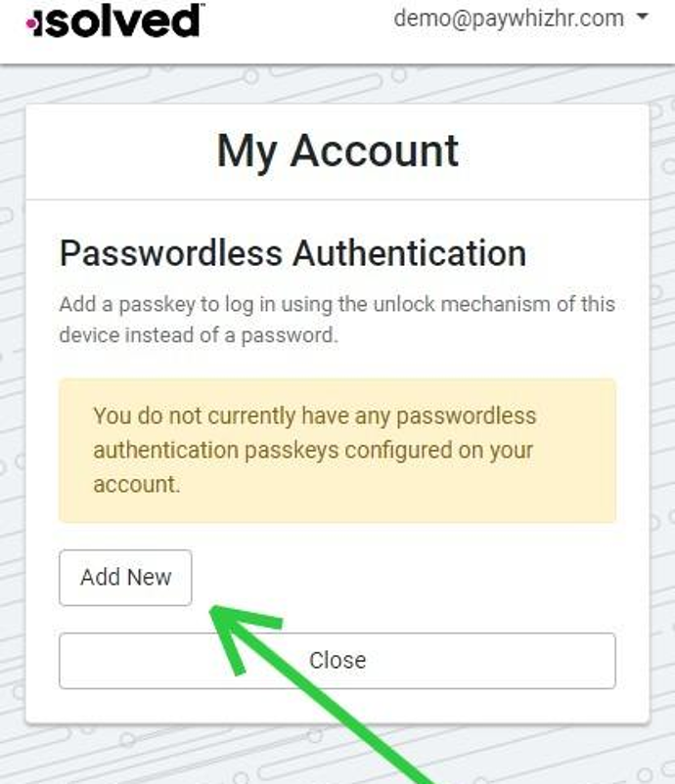This screenshot has height=784, width=675.
Task: Click the isolved logo
Action: tap(114, 21)
